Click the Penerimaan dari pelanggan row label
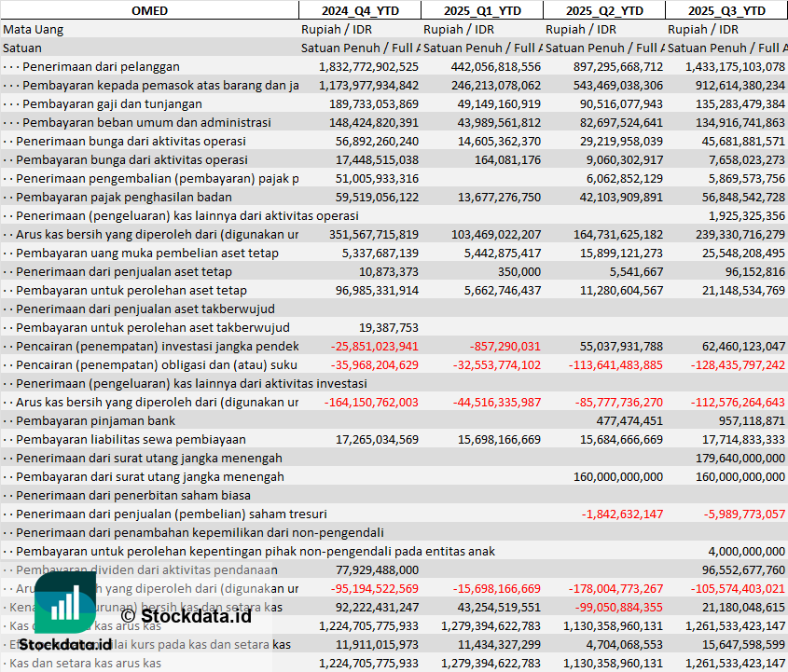This screenshot has height=672, width=788. tap(101, 66)
